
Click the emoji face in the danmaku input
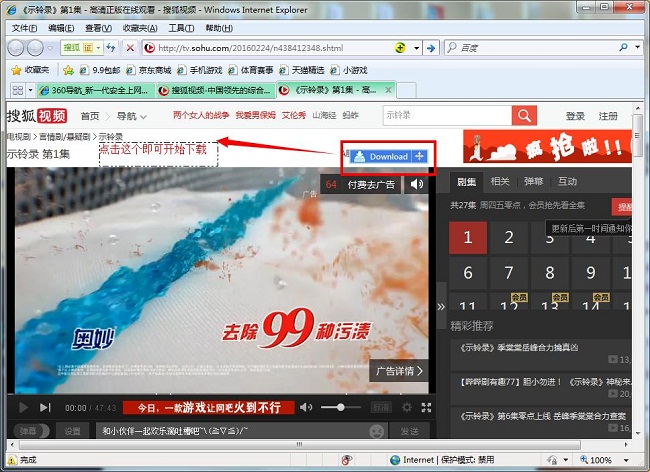[x=376, y=431]
